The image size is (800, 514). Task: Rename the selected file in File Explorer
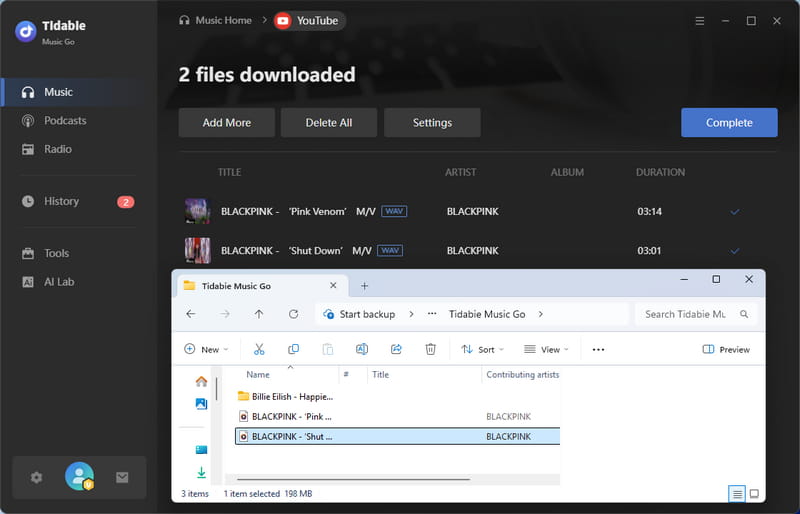[362, 349]
